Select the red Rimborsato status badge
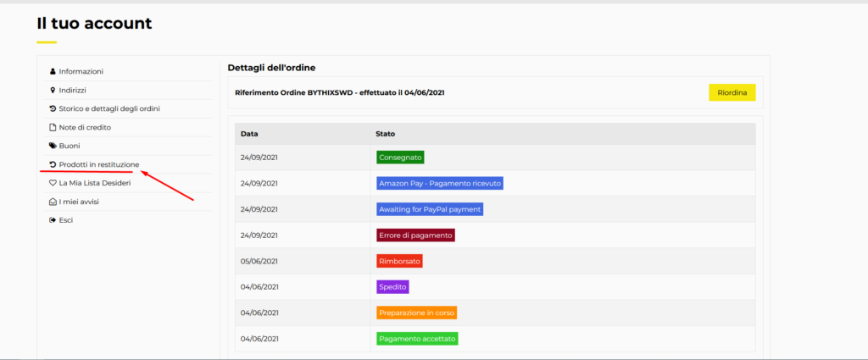This screenshot has height=360, width=868. coord(400,261)
